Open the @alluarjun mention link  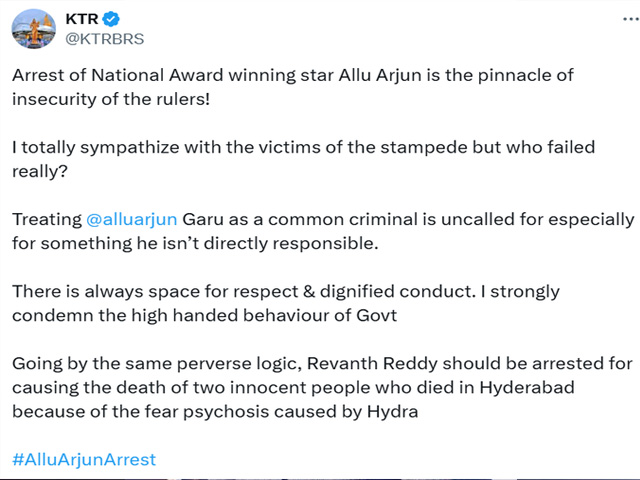[131, 220]
